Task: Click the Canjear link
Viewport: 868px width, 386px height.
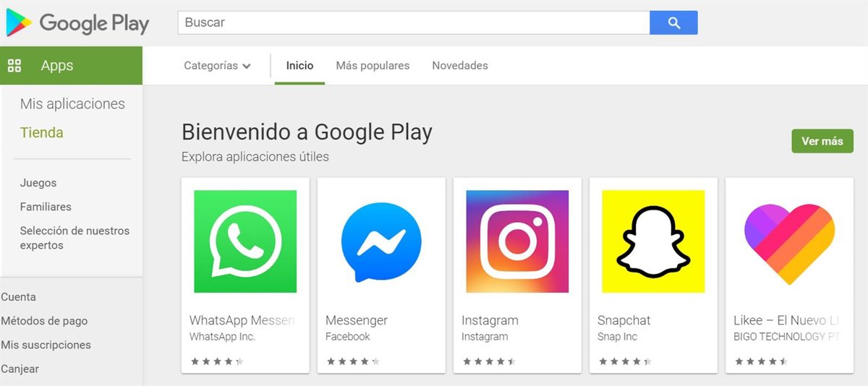Action: click(x=20, y=369)
